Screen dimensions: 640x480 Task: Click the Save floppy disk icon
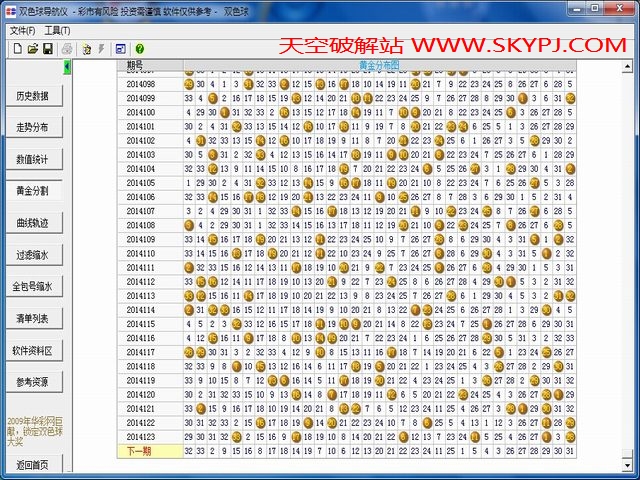pyautogui.click(x=47, y=48)
